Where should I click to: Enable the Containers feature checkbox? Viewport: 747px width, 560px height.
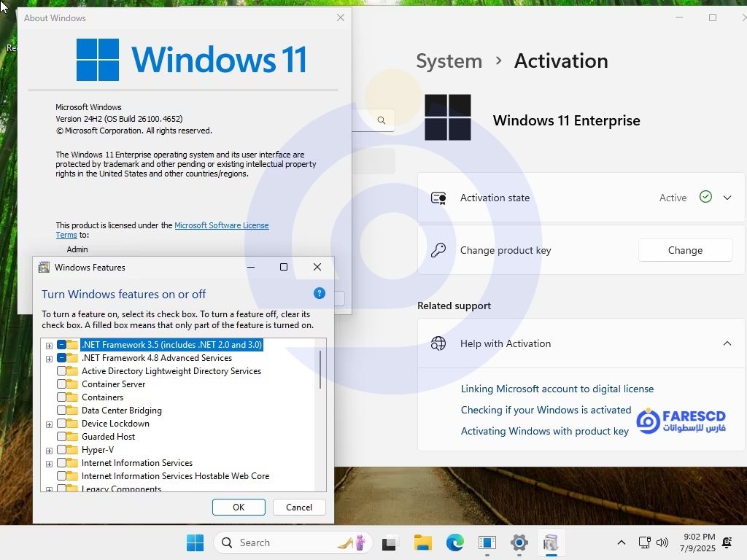(x=61, y=397)
